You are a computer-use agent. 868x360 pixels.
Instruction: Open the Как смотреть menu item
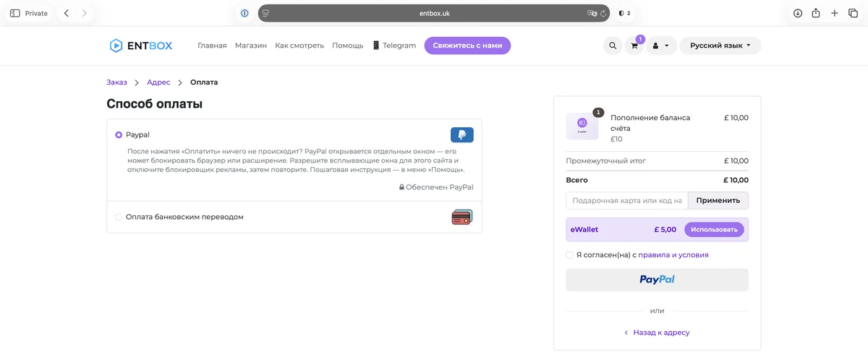pos(299,46)
